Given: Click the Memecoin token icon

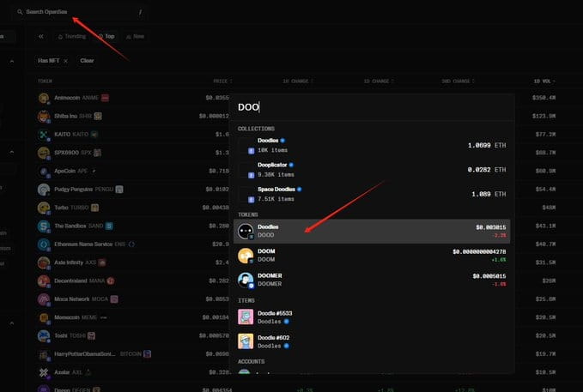Looking at the screenshot, I should tap(44, 317).
